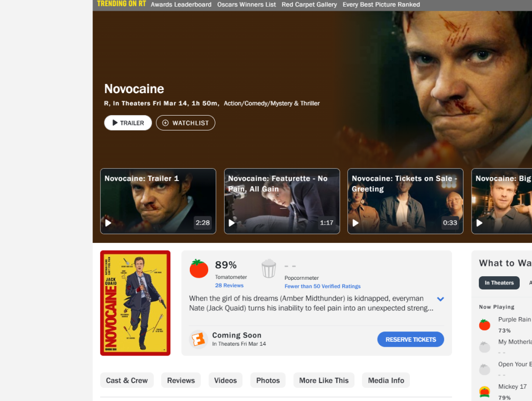Screen dimensions: 532x401
Task: Click the Popcornmeter popcorn bucket icon
Action: tap(269, 269)
